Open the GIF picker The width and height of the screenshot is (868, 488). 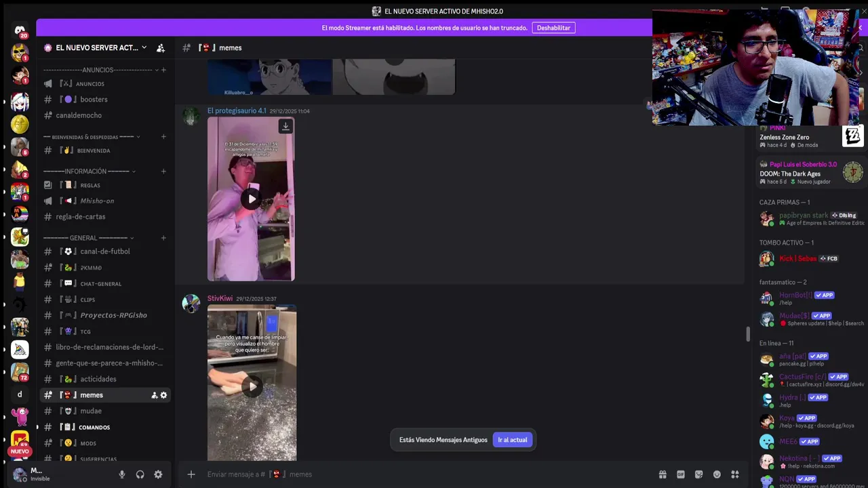(x=681, y=474)
